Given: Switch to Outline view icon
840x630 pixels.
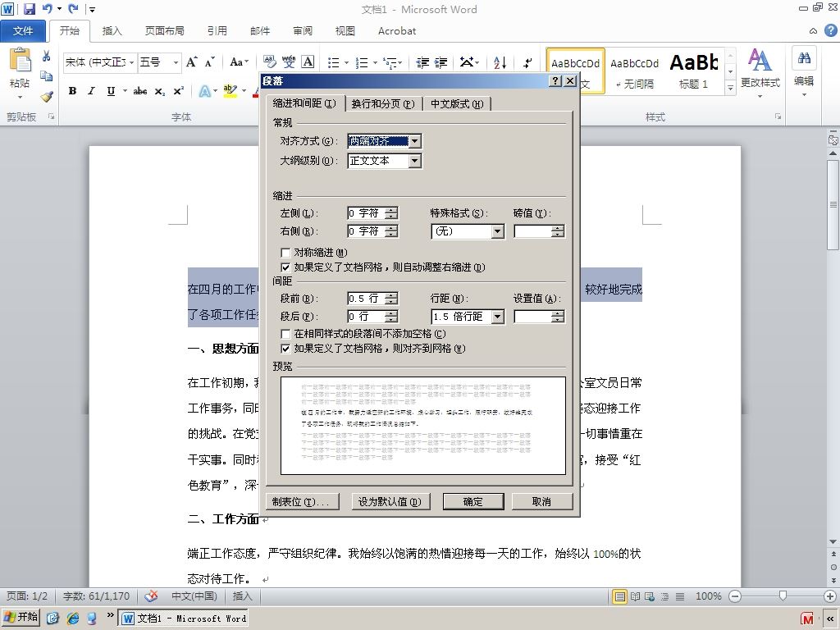Looking at the screenshot, I should point(664,596).
